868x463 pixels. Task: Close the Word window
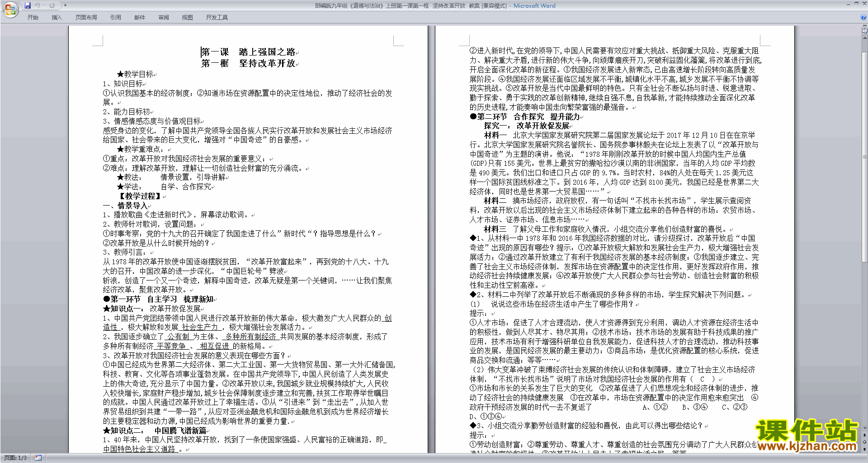[864, 4]
